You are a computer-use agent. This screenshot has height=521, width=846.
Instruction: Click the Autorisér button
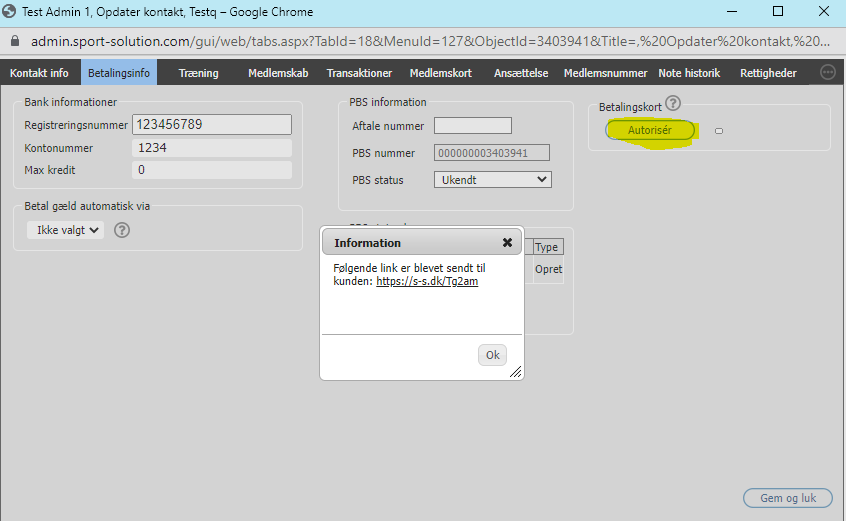click(x=650, y=130)
